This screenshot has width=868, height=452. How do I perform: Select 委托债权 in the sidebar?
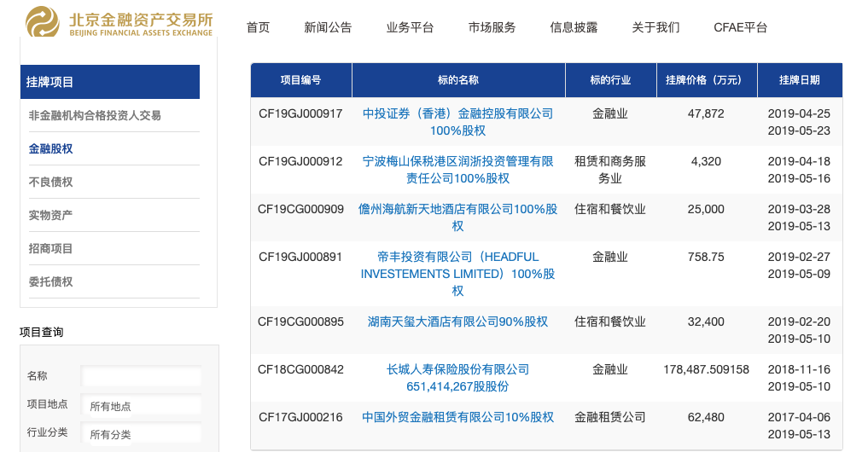point(50,281)
